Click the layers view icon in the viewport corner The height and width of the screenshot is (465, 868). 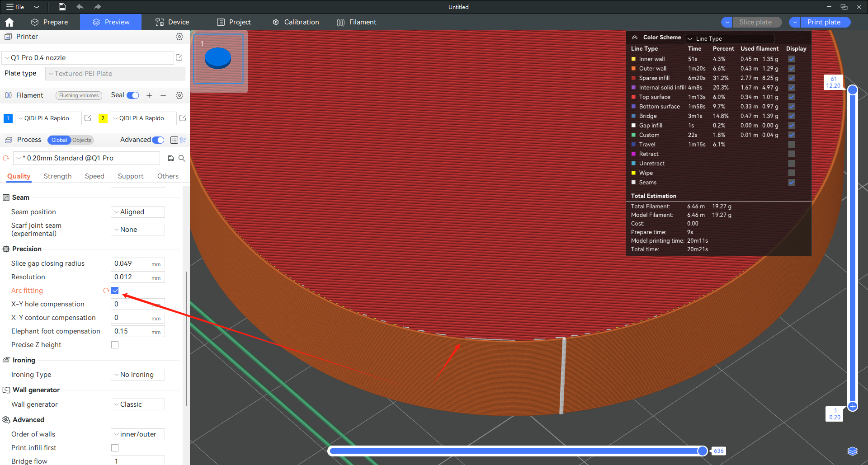point(852,451)
